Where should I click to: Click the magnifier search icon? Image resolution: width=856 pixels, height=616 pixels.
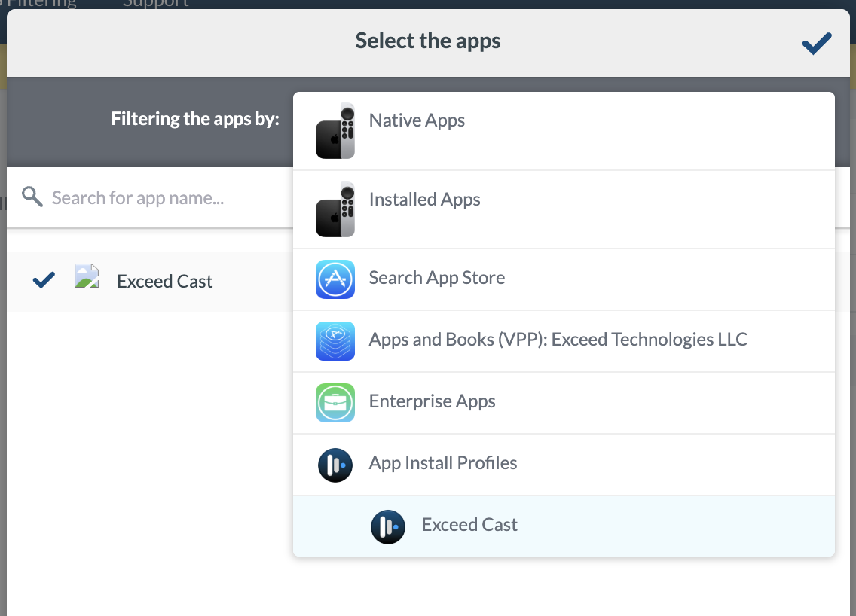(x=32, y=197)
